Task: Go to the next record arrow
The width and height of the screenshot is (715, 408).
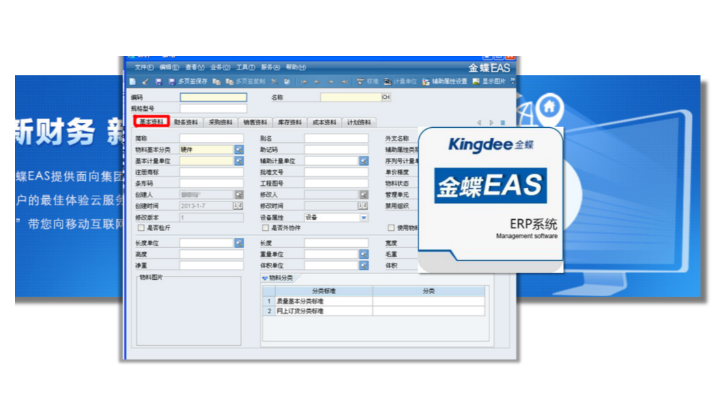Action: click(x=331, y=82)
